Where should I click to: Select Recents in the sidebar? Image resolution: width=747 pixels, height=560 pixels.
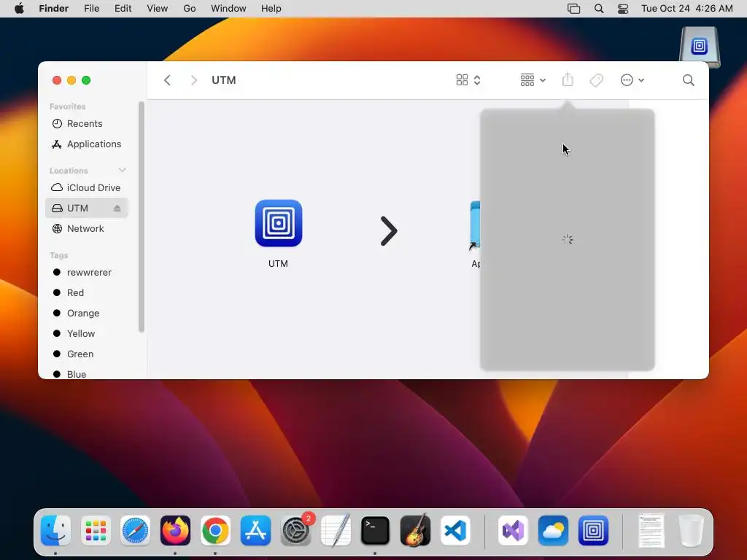coord(87,124)
